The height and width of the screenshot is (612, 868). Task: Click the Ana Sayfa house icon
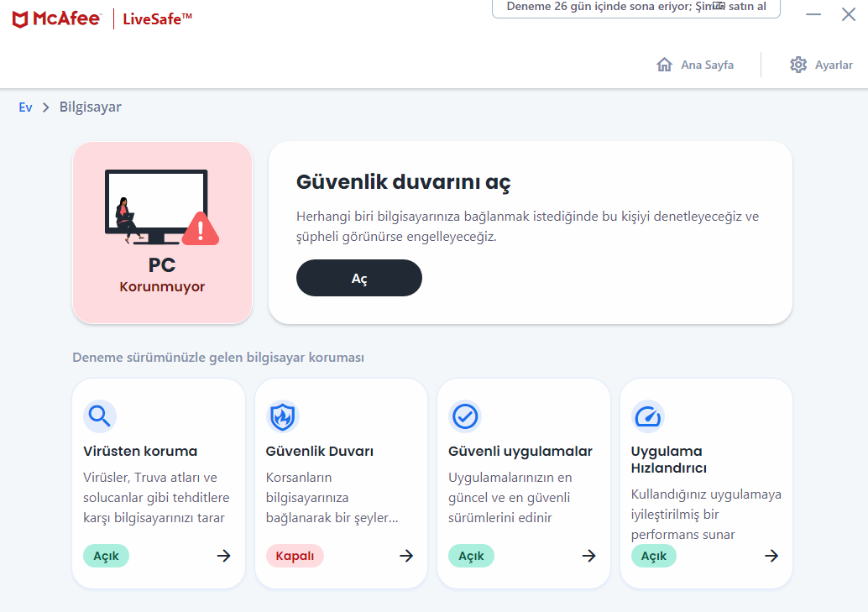(664, 65)
